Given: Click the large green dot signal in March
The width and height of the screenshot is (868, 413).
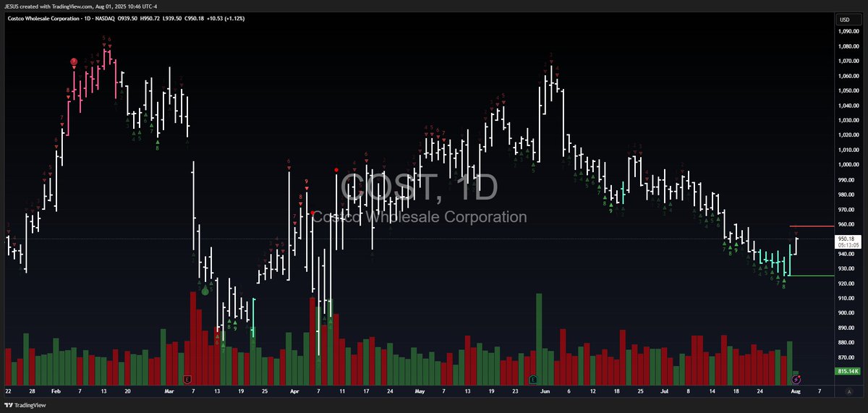Looking at the screenshot, I should [x=205, y=291].
